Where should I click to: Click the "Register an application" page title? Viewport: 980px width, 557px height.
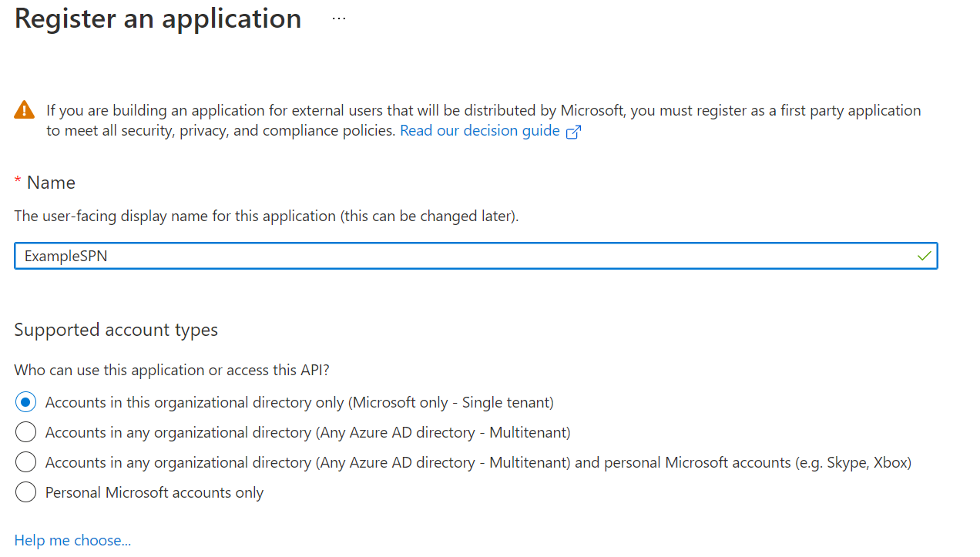[158, 18]
